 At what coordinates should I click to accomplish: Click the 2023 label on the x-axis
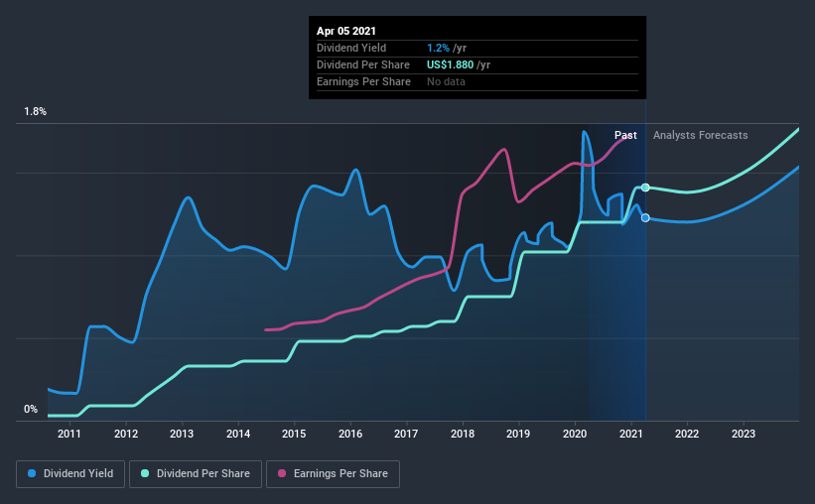point(744,434)
